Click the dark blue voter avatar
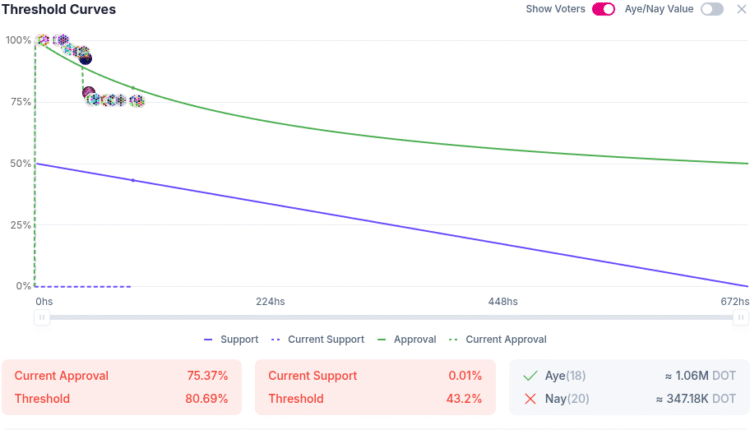Viewport: 750px width, 430px height. coord(85,59)
